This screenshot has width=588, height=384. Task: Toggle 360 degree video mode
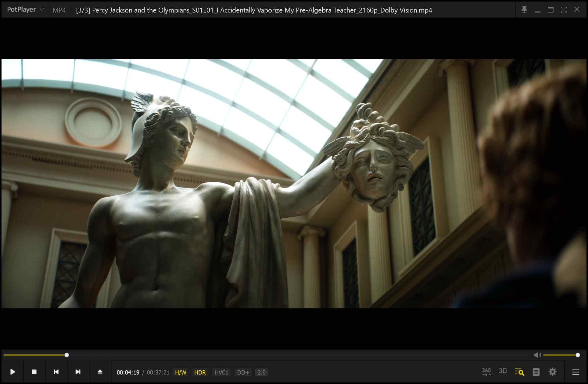click(486, 371)
